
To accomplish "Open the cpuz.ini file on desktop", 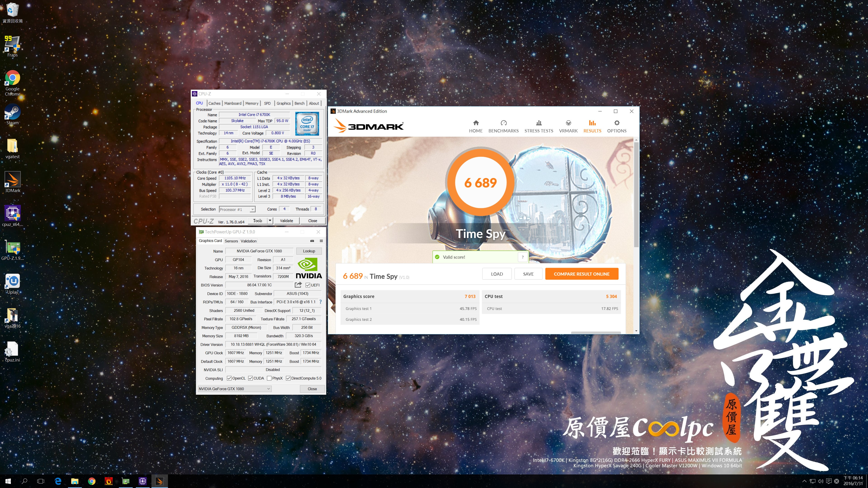I will (12, 352).
